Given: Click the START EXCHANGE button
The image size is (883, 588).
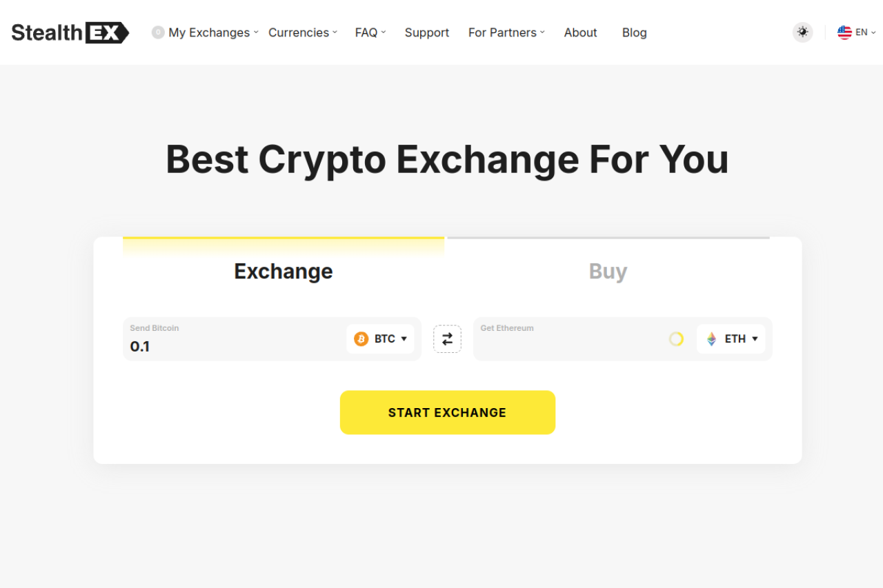Looking at the screenshot, I should [x=448, y=412].
